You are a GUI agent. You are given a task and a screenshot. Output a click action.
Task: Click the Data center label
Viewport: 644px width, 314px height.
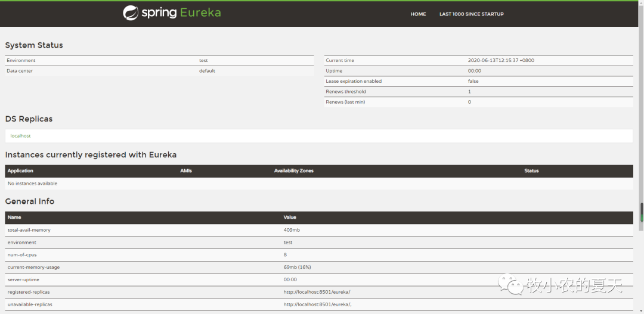coord(20,70)
